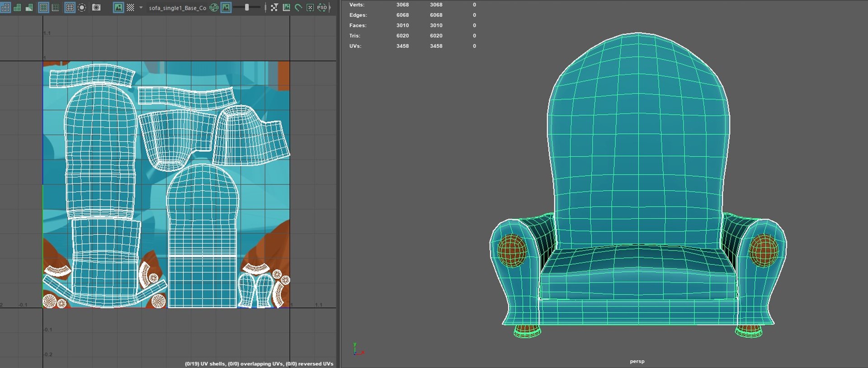The width and height of the screenshot is (868, 368).
Task: Click the Faces: statistic label
Action: click(x=358, y=25)
